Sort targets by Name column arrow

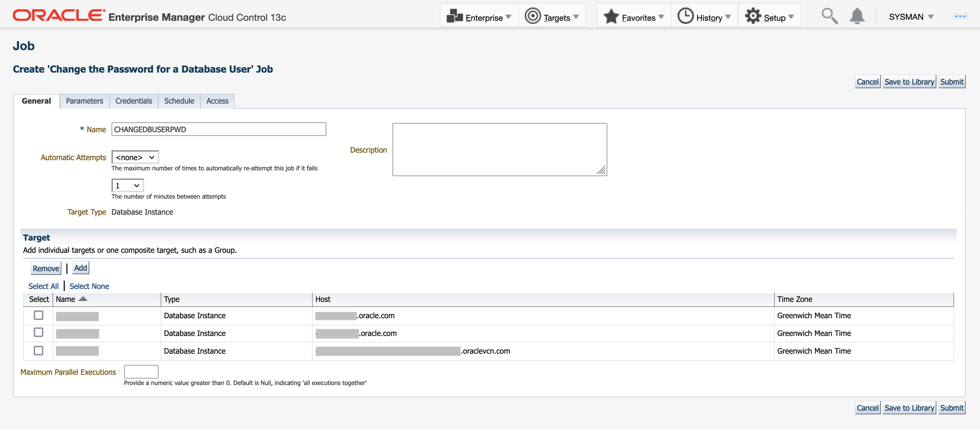[83, 299]
